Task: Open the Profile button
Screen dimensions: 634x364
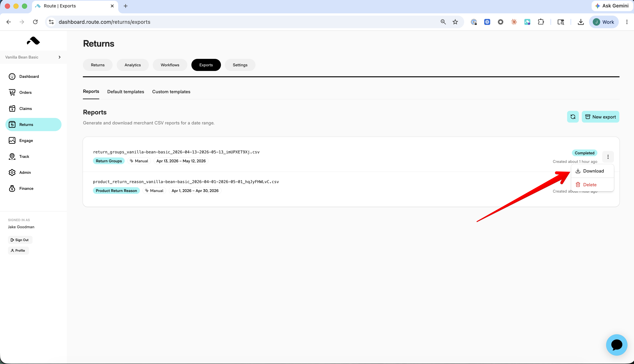Action: pyautogui.click(x=18, y=251)
